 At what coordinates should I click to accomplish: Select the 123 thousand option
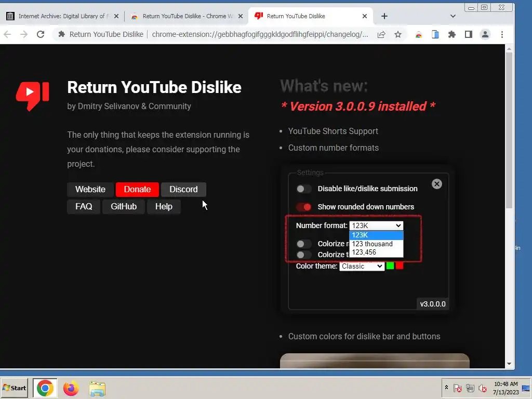376,244
